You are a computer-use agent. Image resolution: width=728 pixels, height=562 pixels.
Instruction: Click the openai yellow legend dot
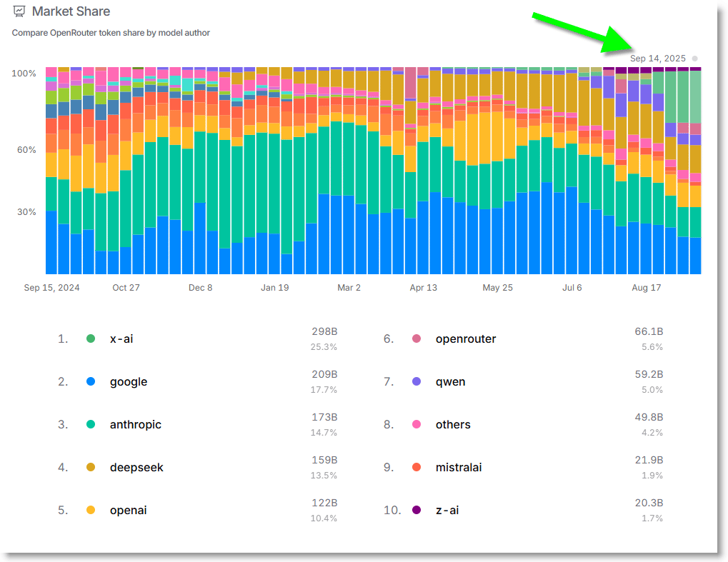91,510
